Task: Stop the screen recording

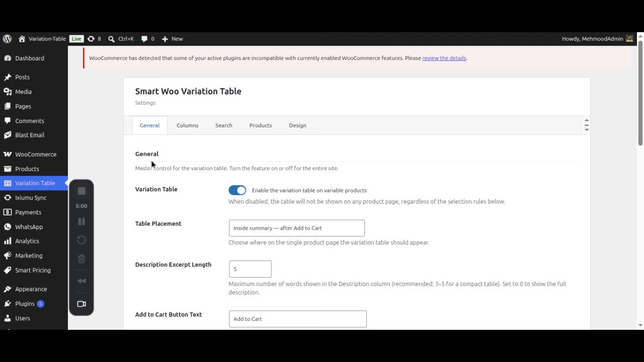Action: tap(82, 191)
